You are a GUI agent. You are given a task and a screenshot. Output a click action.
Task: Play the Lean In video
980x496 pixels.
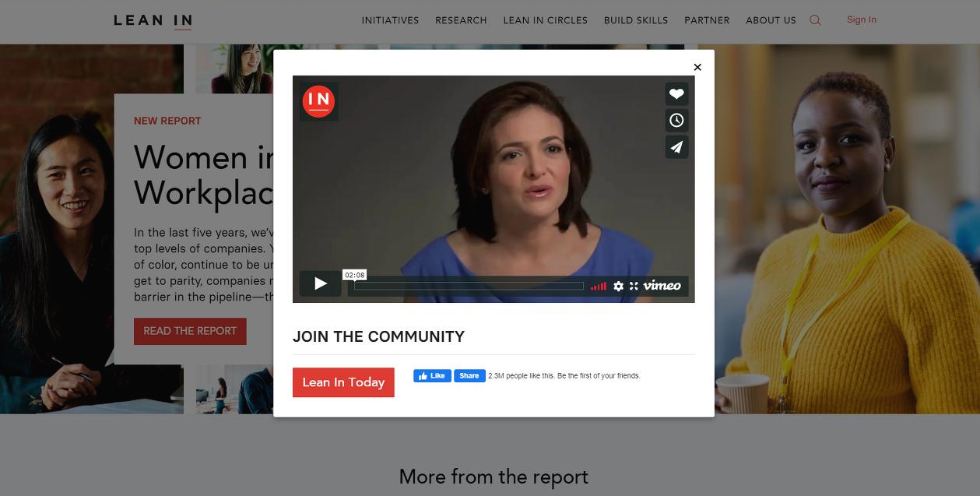[320, 283]
